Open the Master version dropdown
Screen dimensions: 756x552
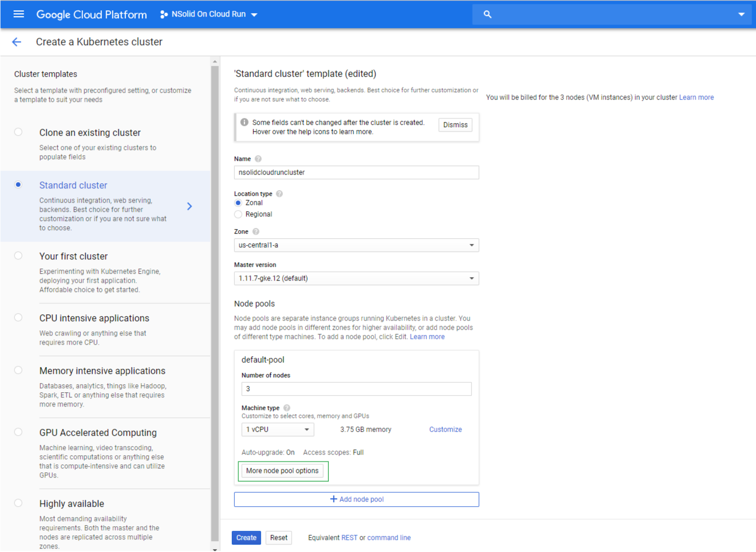[356, 278]
